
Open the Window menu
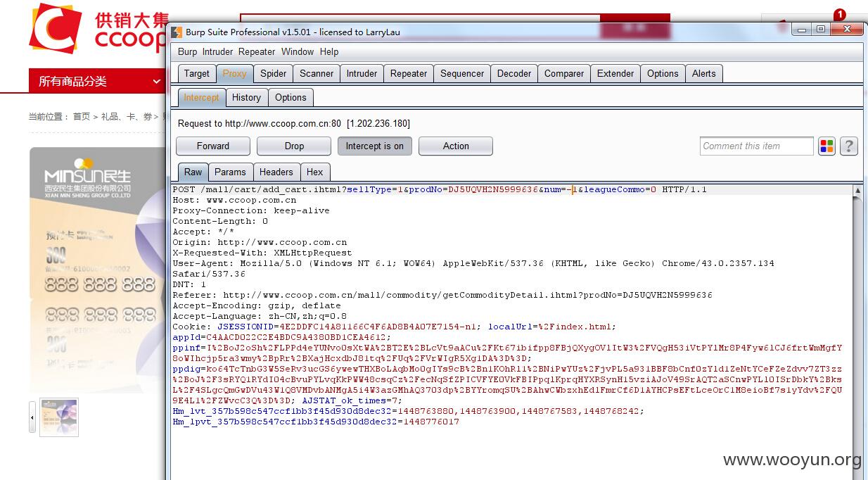298,51
